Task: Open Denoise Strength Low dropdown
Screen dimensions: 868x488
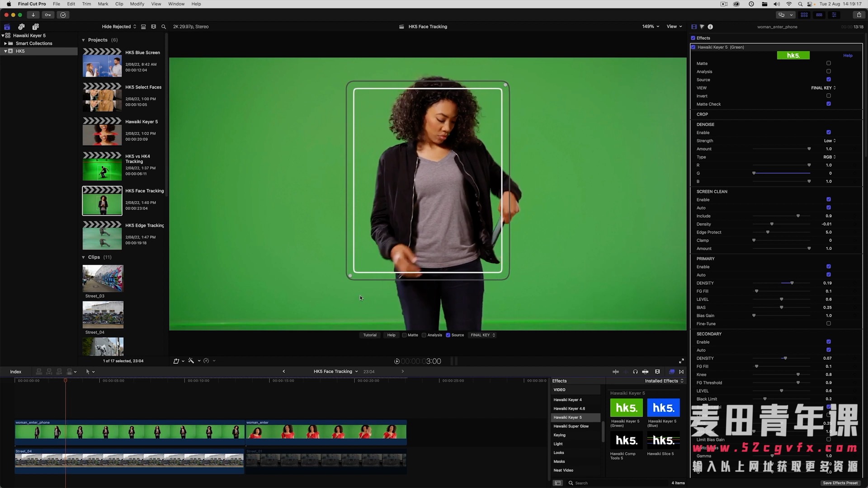Action: (x=830, y=141)
